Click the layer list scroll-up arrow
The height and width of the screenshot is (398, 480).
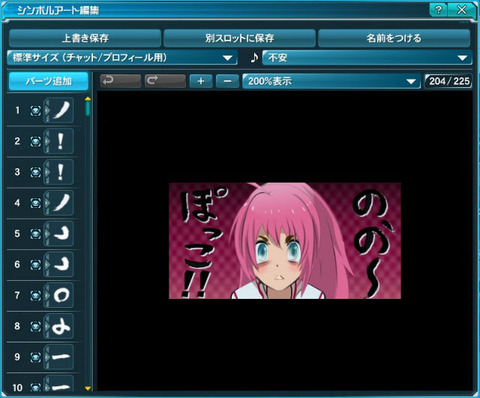pyautogui.click(x=88, y=99)
